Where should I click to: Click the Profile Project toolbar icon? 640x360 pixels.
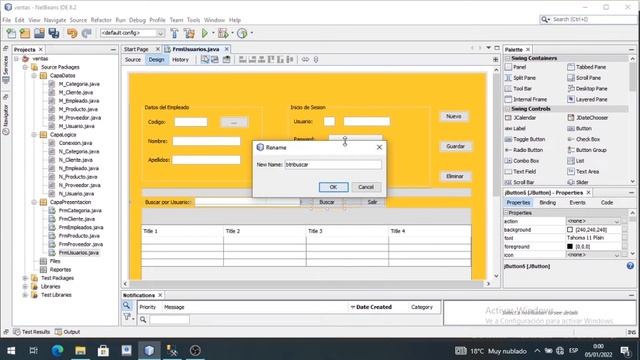click(x=242, y=33)
